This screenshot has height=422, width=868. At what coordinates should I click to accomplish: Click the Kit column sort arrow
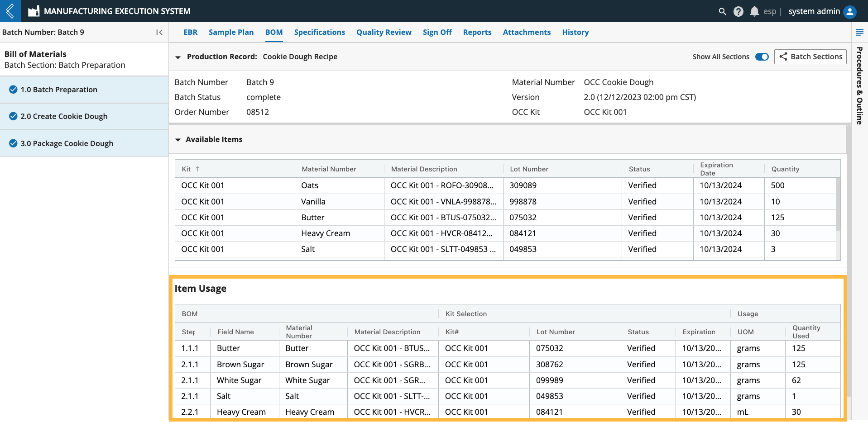197,169
